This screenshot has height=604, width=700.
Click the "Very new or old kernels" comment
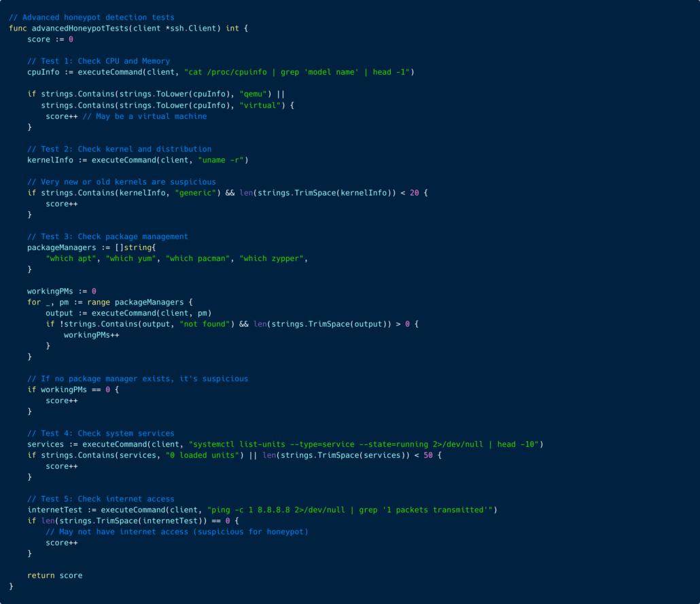pos(121,182)
